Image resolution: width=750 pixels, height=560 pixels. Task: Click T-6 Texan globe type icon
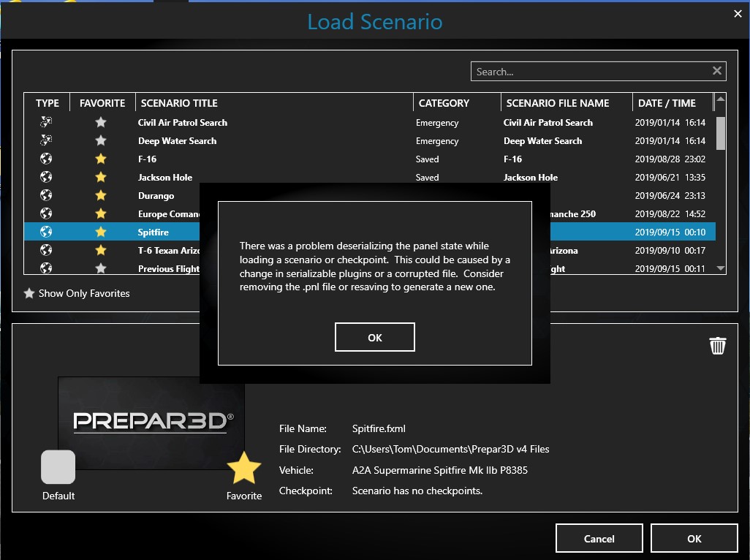coord(46,250)
